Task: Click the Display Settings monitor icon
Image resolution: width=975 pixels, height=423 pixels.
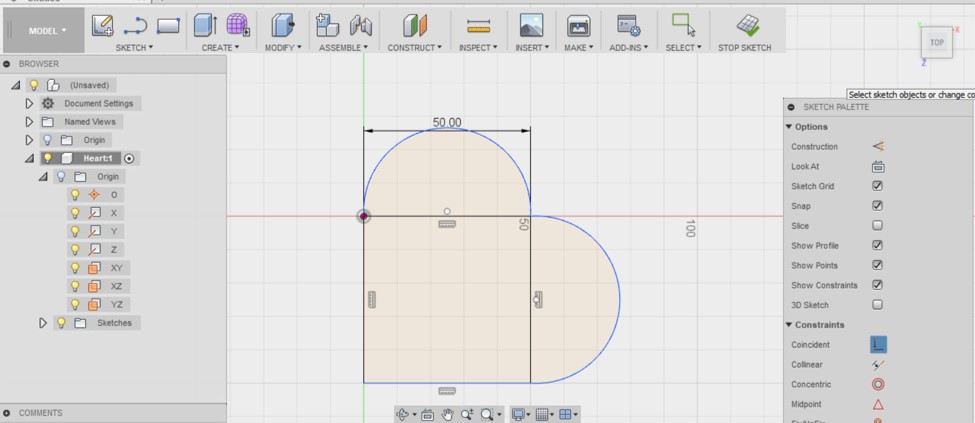Action: pyautogui.click(x=519, y=414)
